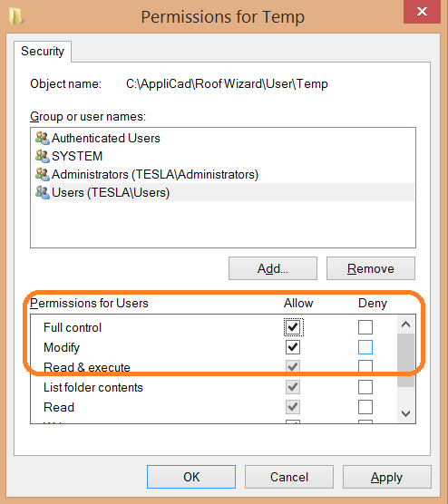448x504 pixels.
Task: Click the SYSTEM group icon
Action: tap(42, 156)
